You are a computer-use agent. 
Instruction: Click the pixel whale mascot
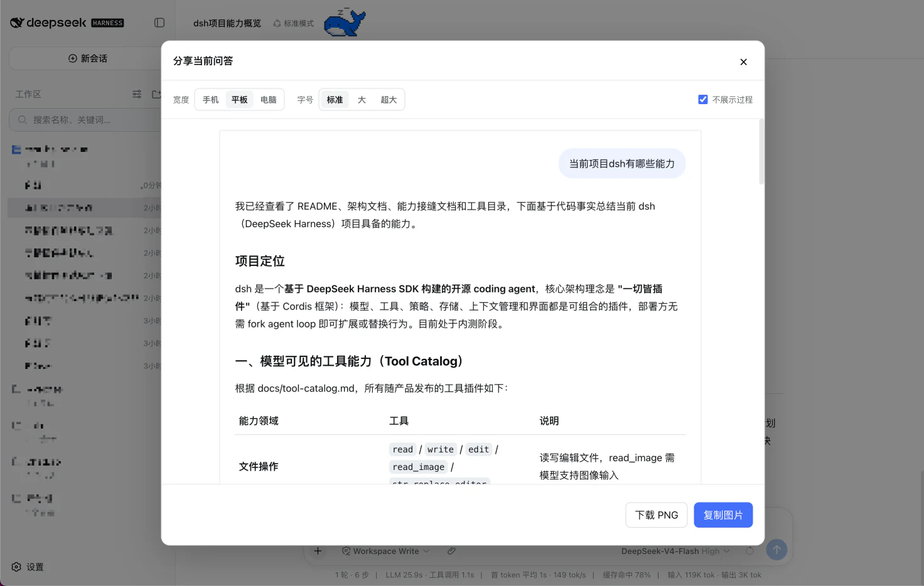click(x=345, y=23)
